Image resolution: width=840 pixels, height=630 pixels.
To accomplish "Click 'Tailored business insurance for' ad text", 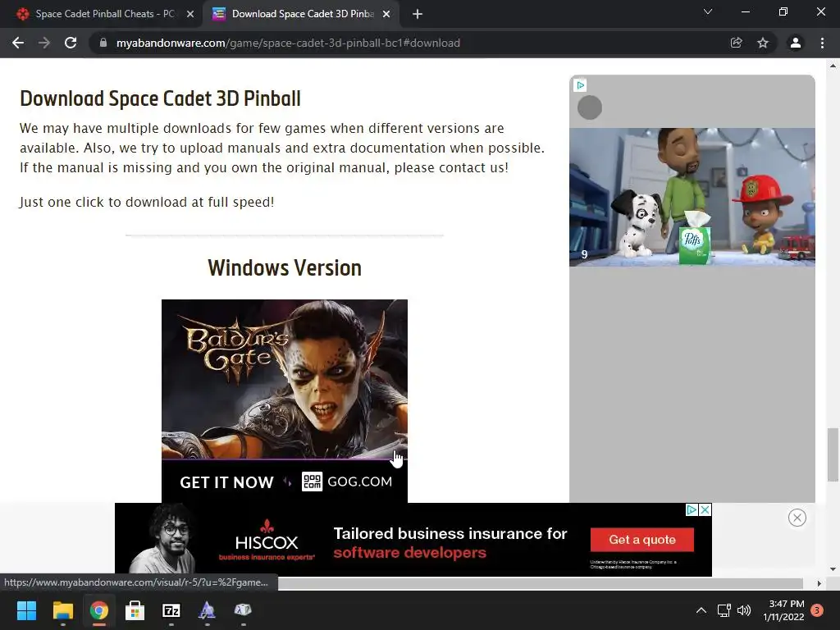I will tap(450, 533).
